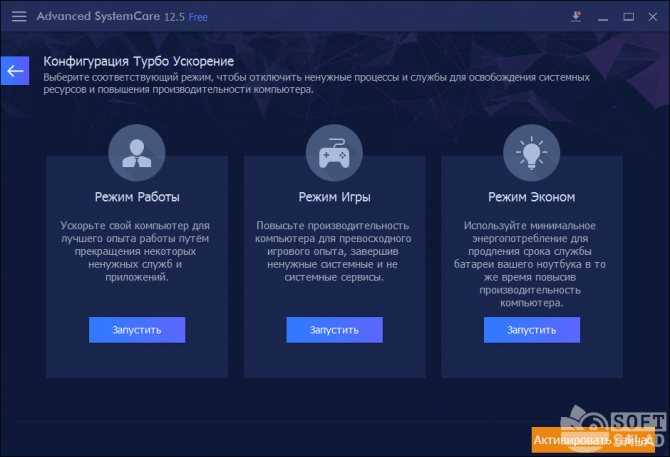
Task: Click the Economy Mode description text
Action: pos(530,264)
